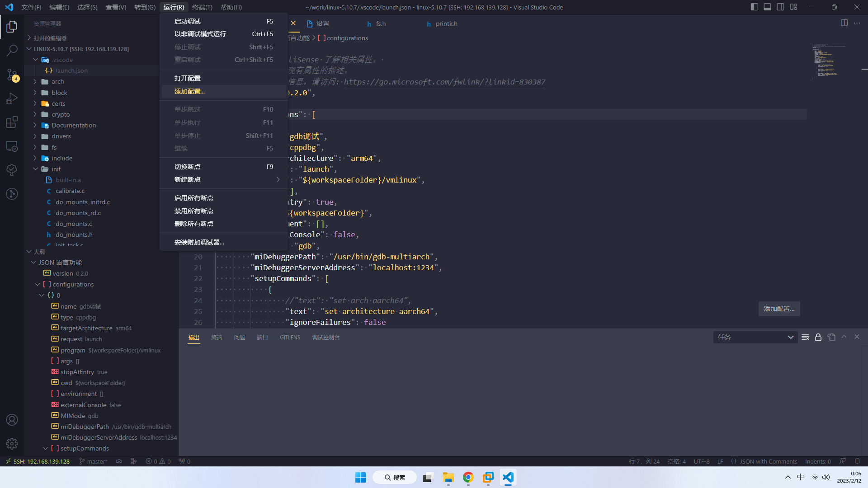Image resolution: width=868 pixels, height=488 pixels.
Task: Open the go.microsoft.com fwlink URL
Action: point(444,82)
